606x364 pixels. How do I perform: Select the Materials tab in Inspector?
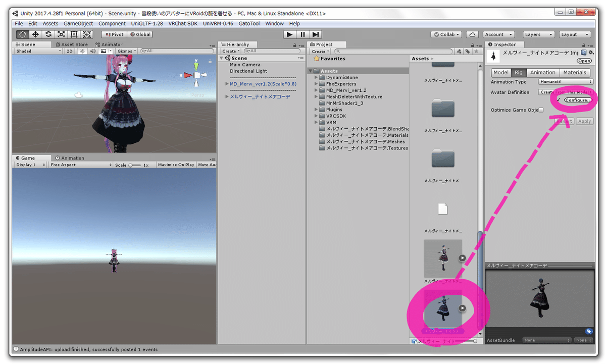pos(575,73)
